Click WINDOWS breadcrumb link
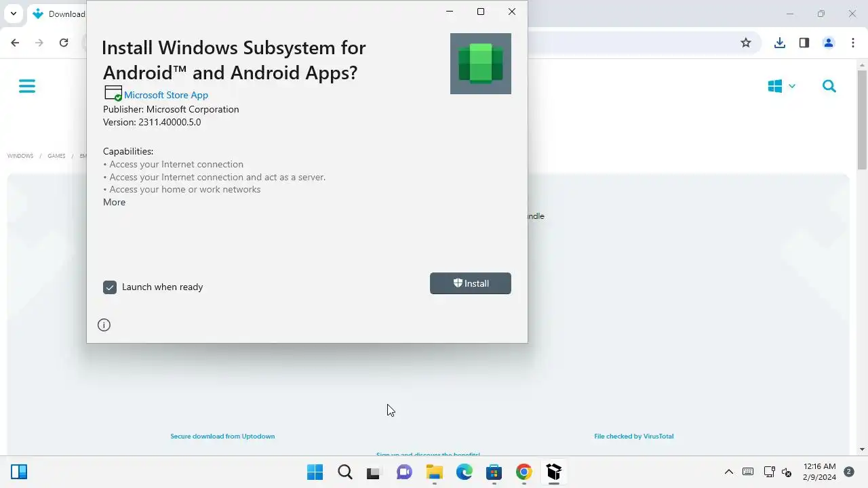The image size is (868, 488). click(x=20, y=156)
